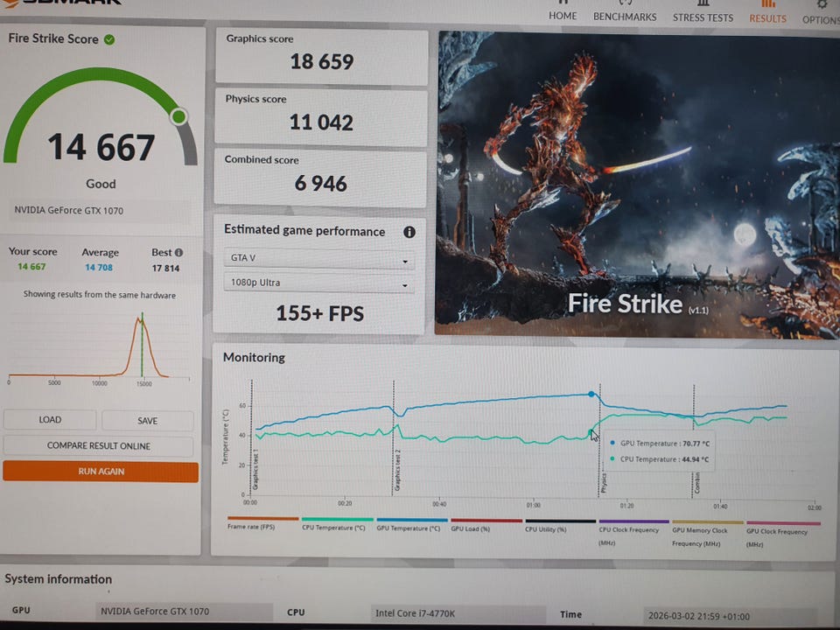840x630 pixels.
Task: Go to the HOME tab
Action: point(563,16)
